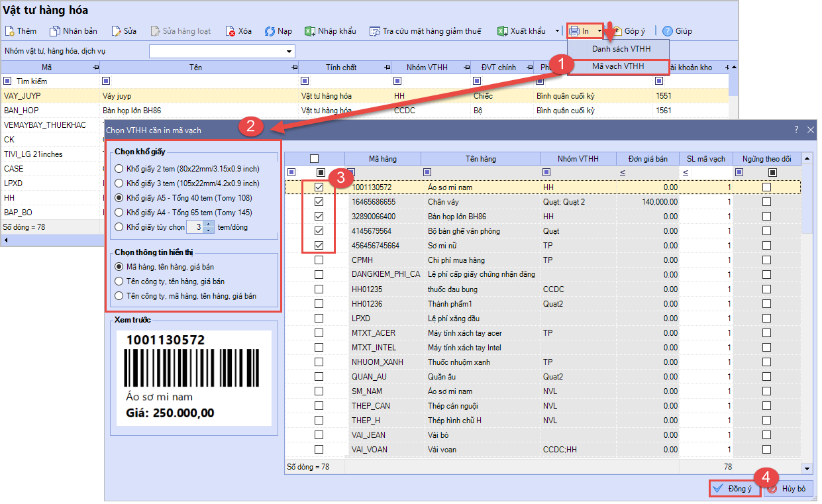The image size is (822, 504).
Task: Expand the Nhóm vật tư, hàng hóa dropdown
Action: point(289,52)
